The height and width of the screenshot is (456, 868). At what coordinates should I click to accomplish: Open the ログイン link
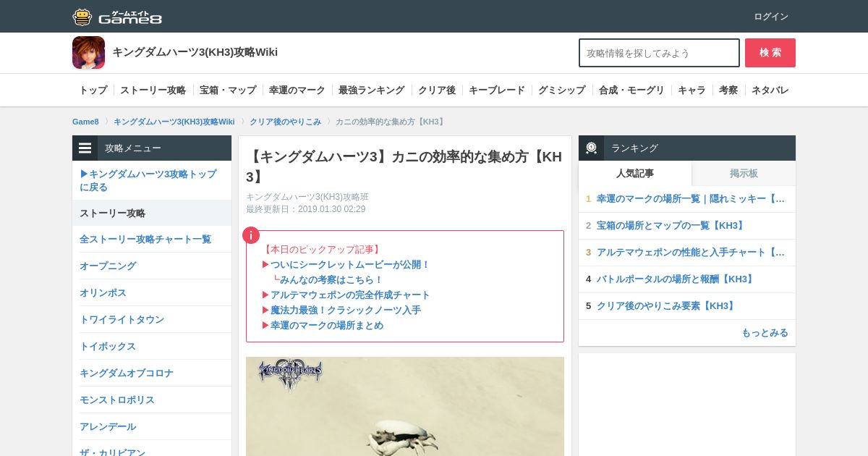click(771, 17)
